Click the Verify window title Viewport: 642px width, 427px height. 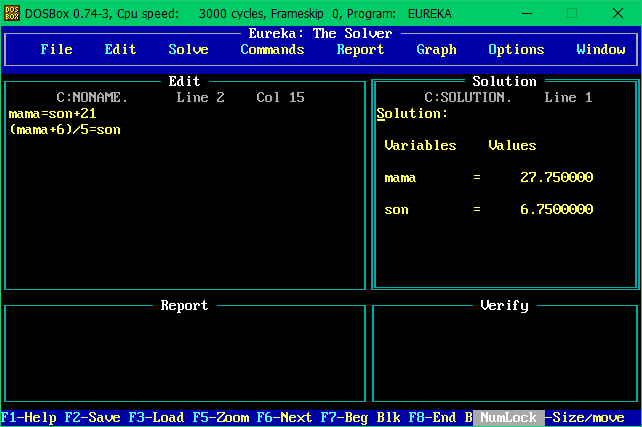coord(504,305)
